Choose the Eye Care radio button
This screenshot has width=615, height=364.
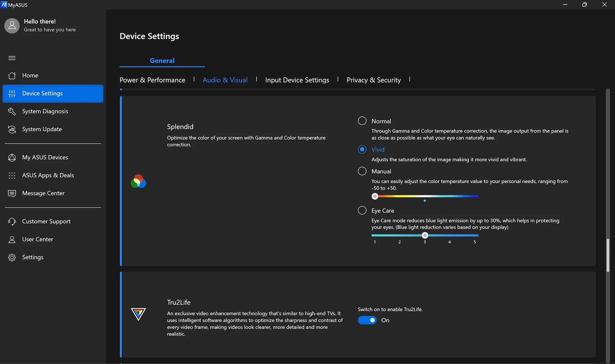point(362,210)
